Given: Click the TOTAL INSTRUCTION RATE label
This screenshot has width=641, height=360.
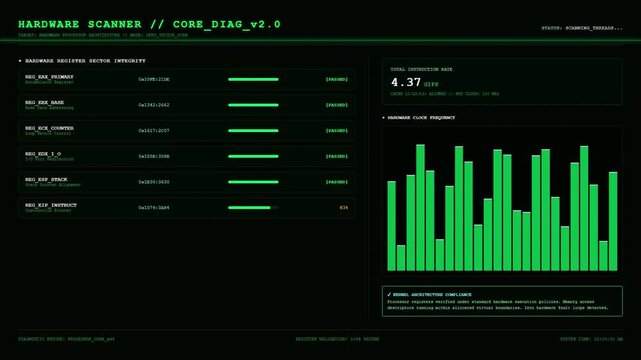Looking at the screenshot, I should click(x=421, y=69).
